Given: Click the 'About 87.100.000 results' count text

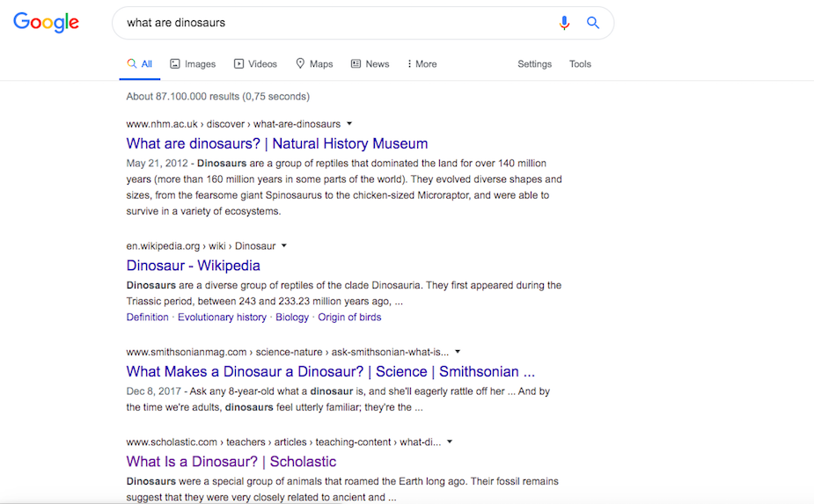Looking at the screenshot, I should tap(217, 97).
